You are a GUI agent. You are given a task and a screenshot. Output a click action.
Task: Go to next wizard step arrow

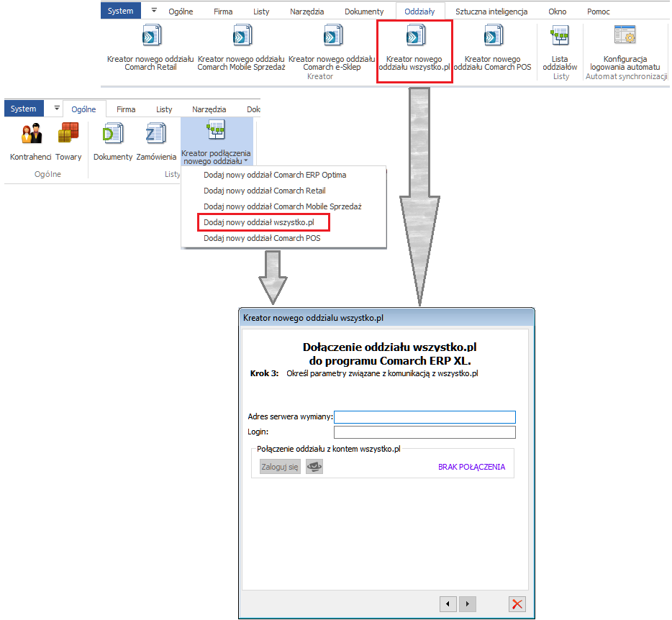(x=467, y=603)
